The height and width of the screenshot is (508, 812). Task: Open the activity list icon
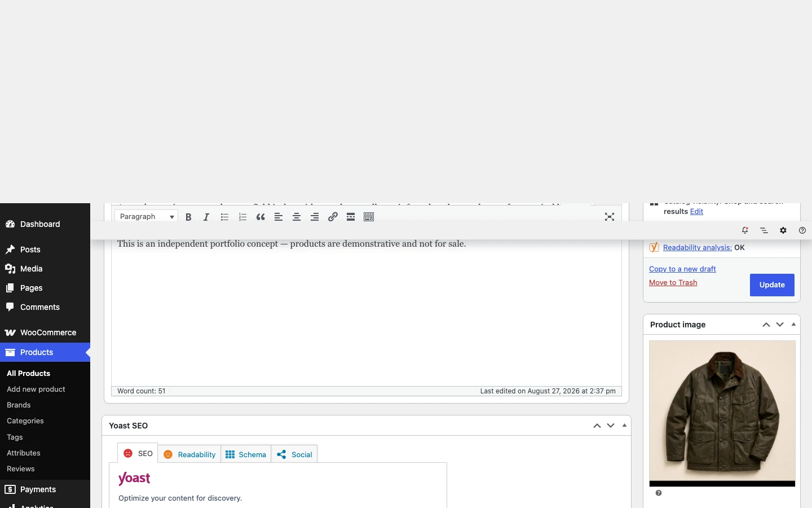pyautogui.click(x=764, y=230)
